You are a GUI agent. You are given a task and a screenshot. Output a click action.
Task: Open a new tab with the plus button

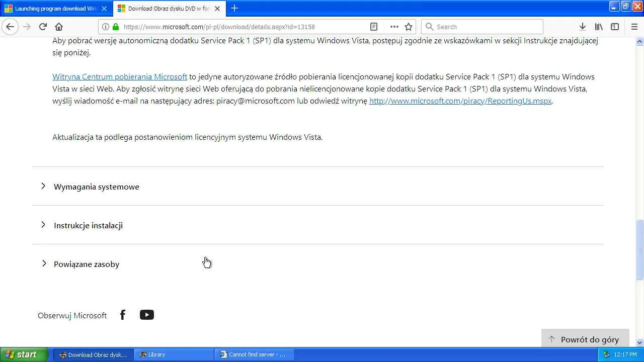tap(234, 8)
